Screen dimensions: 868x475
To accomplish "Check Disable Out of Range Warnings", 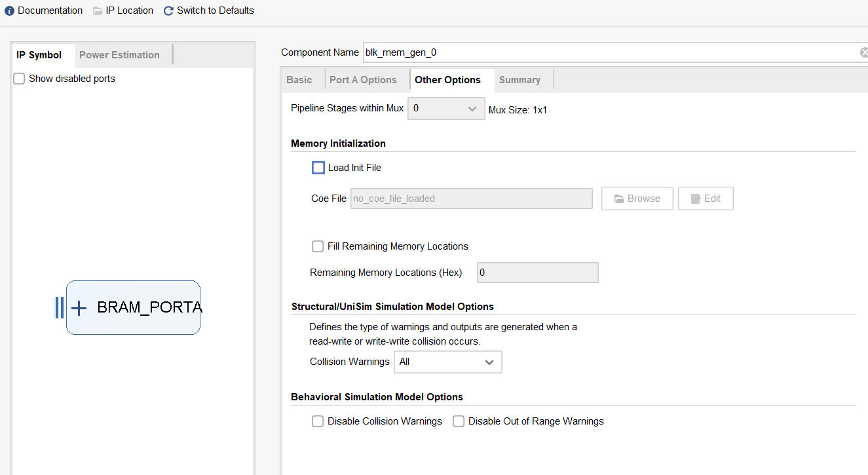I will click(x=459, y=421).
